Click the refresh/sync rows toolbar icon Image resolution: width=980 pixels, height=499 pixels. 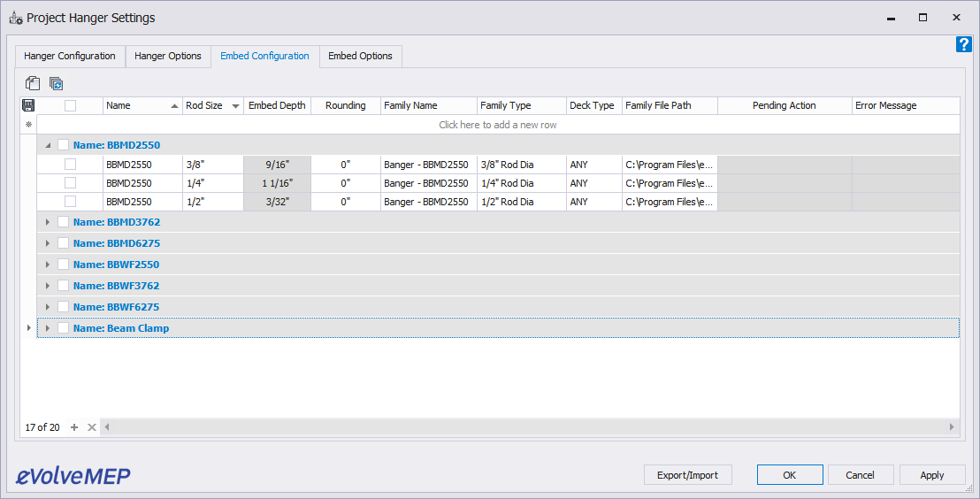point(57,84)
